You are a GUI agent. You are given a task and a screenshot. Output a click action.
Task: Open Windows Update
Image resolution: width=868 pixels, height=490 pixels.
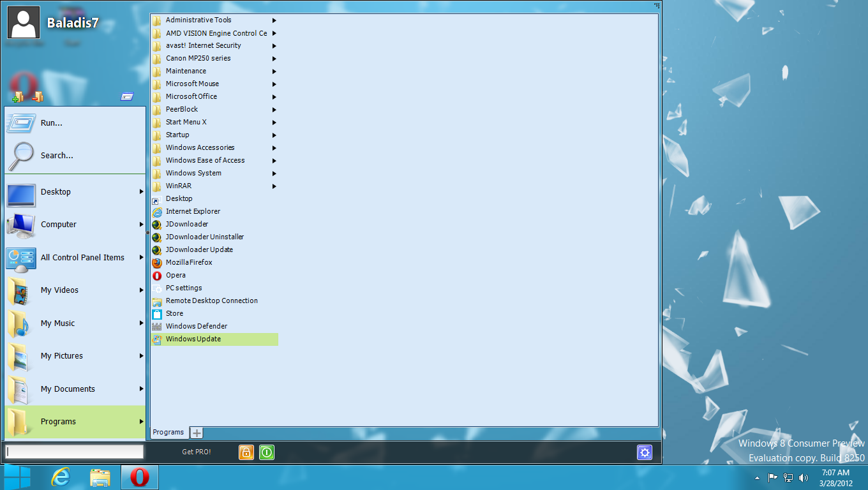214,339
